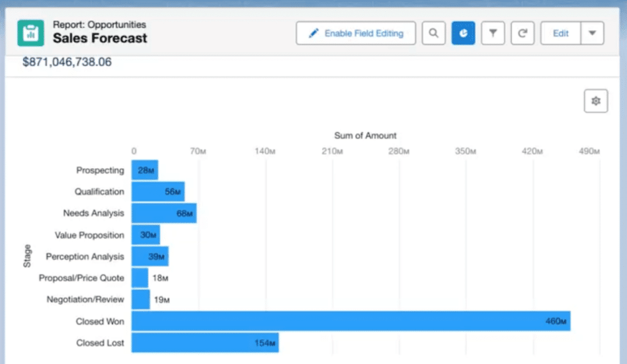Expand the dropdown arrow beside Edit

[592, 33]
